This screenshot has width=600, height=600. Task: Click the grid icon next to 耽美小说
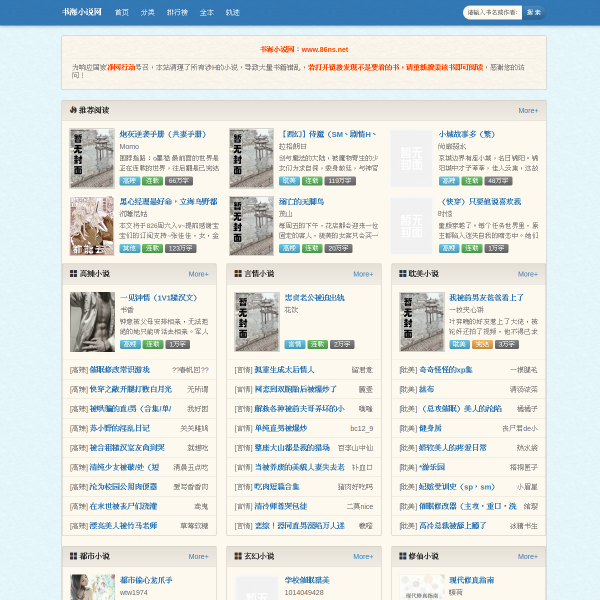point(403,274)
